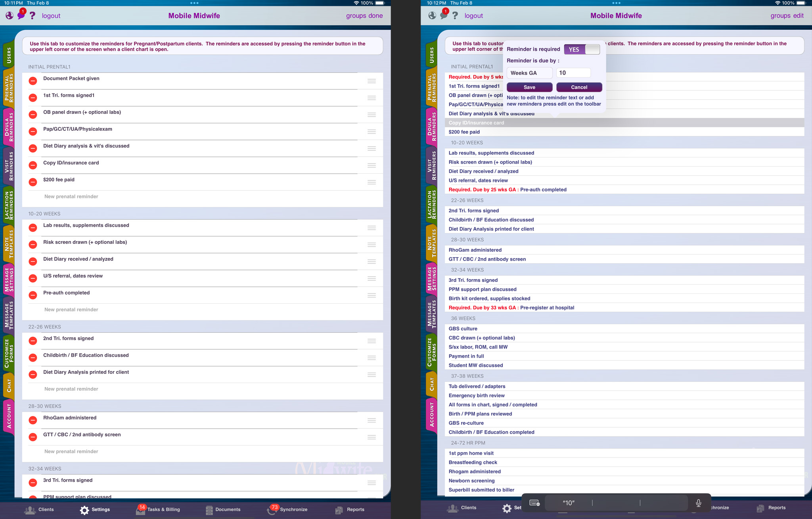Delete 'Pre-auth completed' reminder
The width and height of the screenshot is (812, 519).
[x=33, y=295]
